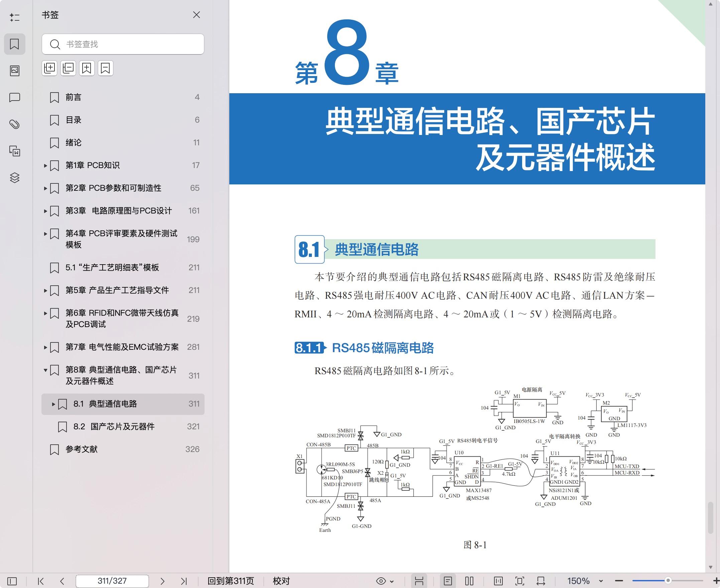The image size is (720, 588).
Task: Click the fit page icon
Action: [x=519, y=581]
